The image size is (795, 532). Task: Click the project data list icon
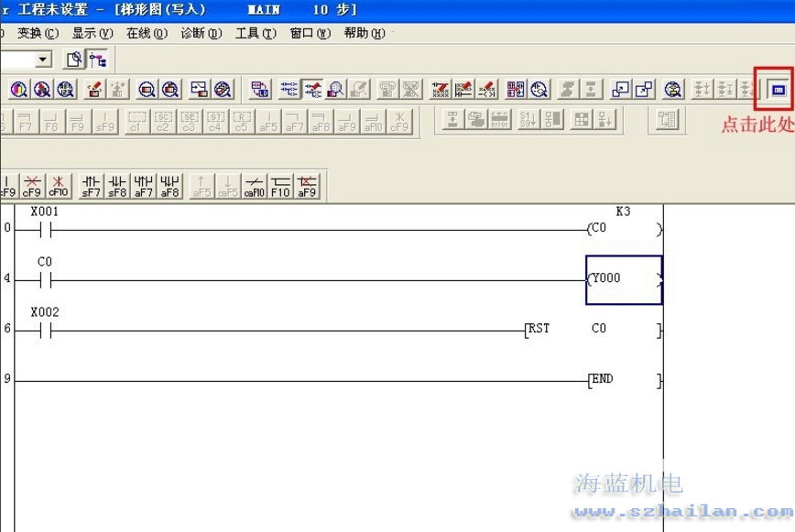point(99,59)
